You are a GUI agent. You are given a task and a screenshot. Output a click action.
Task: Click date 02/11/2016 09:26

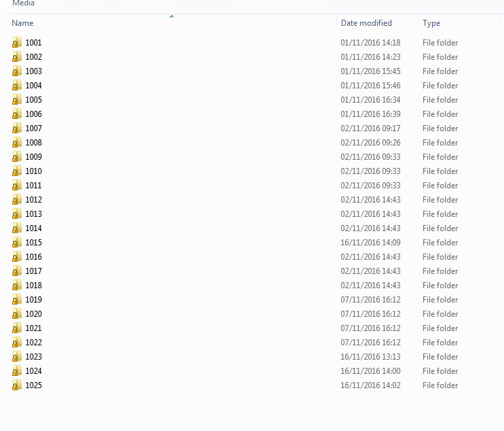[x=370, y=143]
